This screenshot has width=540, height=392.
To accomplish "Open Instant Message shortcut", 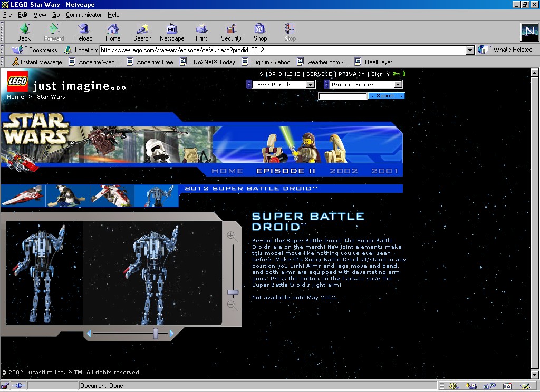I will [37, 62].
